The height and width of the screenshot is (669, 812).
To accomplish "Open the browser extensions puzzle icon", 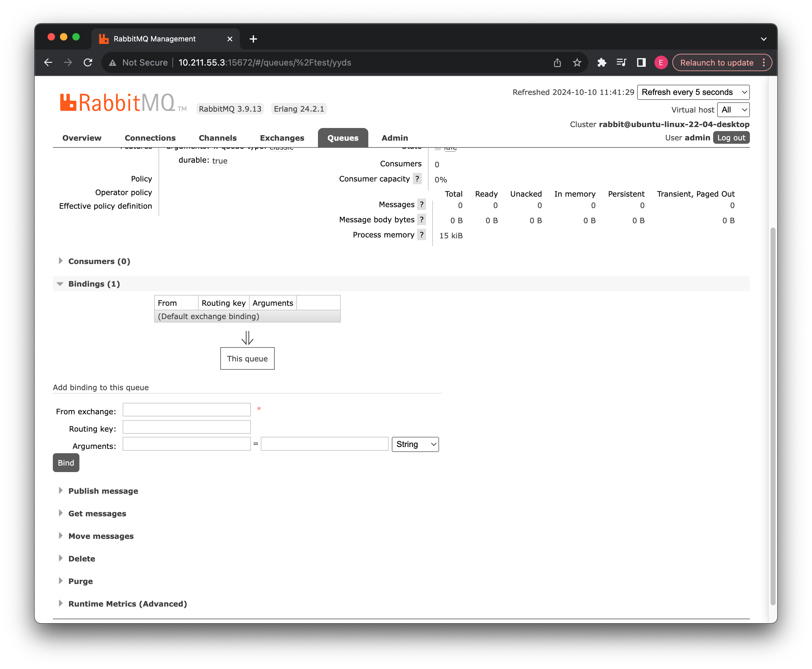I will click(x=602, y=62).
